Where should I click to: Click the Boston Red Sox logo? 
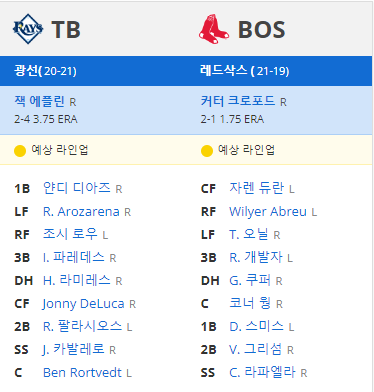(x=214, y=29)
